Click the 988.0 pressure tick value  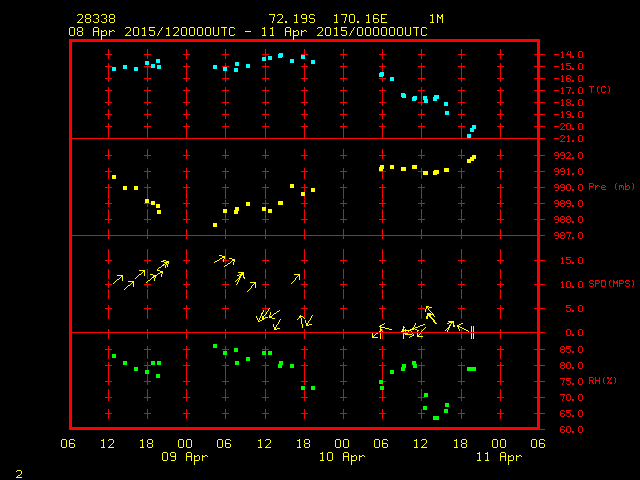569,220
